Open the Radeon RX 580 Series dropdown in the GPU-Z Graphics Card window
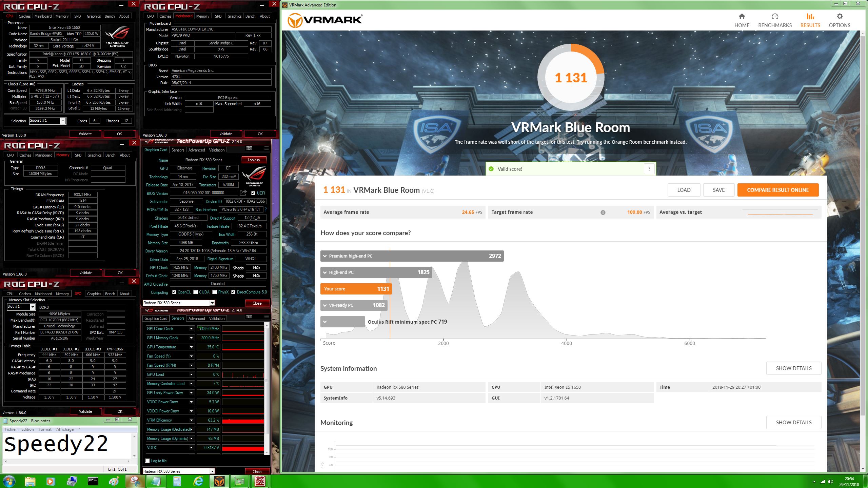Viewport: 868px width, 488px height. point(212,303)
